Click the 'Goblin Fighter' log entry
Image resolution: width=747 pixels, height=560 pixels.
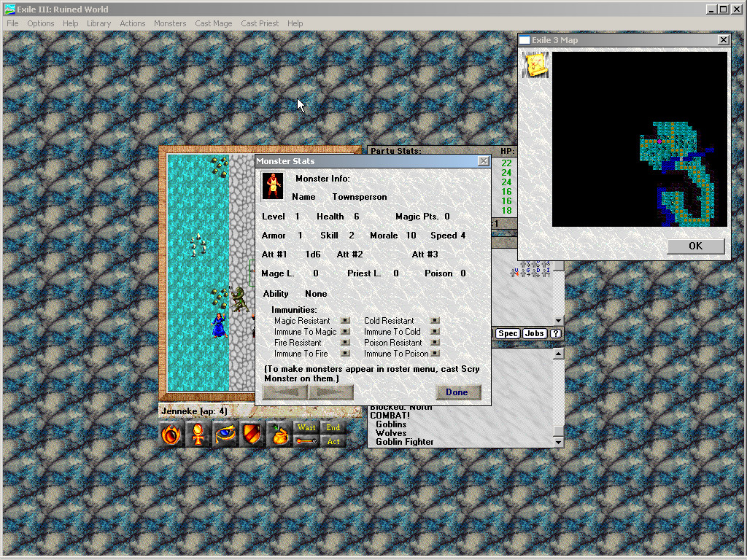404,441
